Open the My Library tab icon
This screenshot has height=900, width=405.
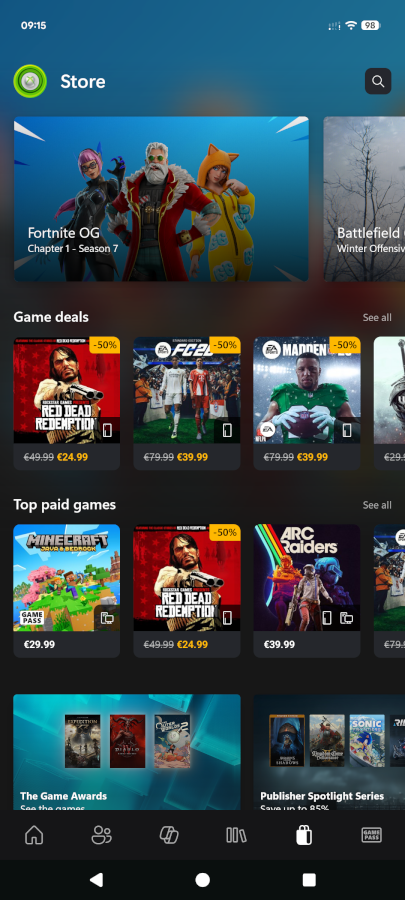click(236, 835)
